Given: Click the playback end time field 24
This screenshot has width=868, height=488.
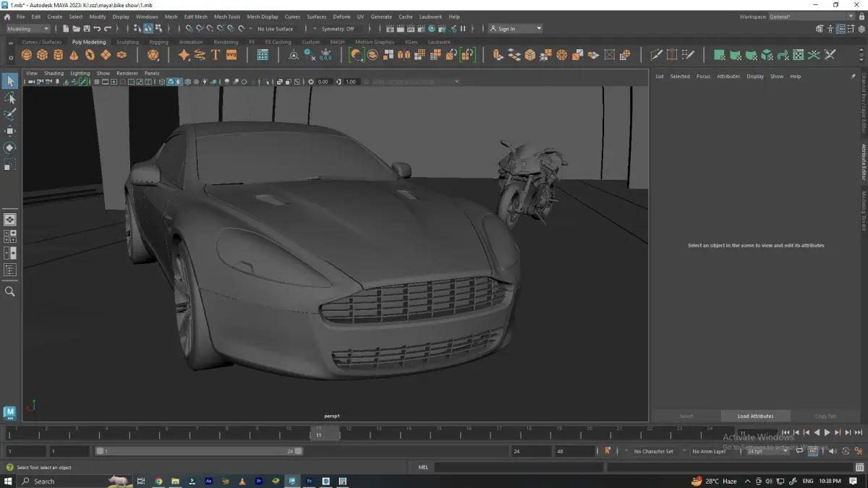Looking at the screenshot, I should point(531,451).
